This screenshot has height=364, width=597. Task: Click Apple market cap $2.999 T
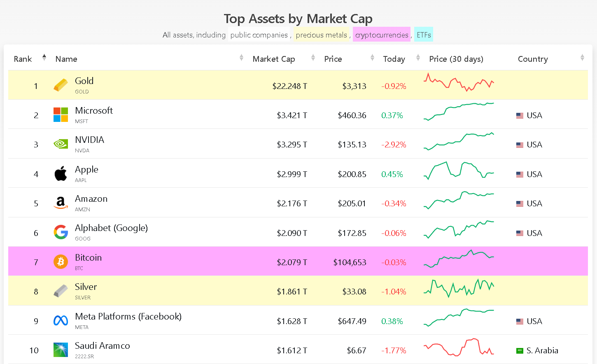coord(292,174)
